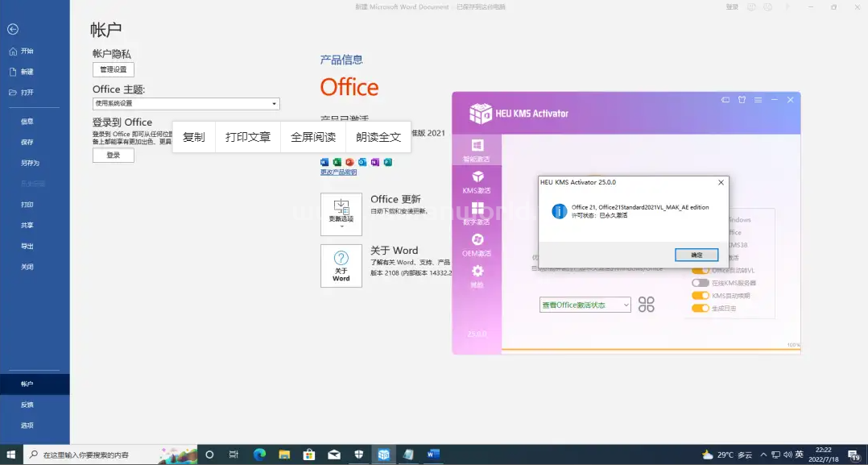Toggle the 在线KMS服务器 switch

click(x=701, y=283)
